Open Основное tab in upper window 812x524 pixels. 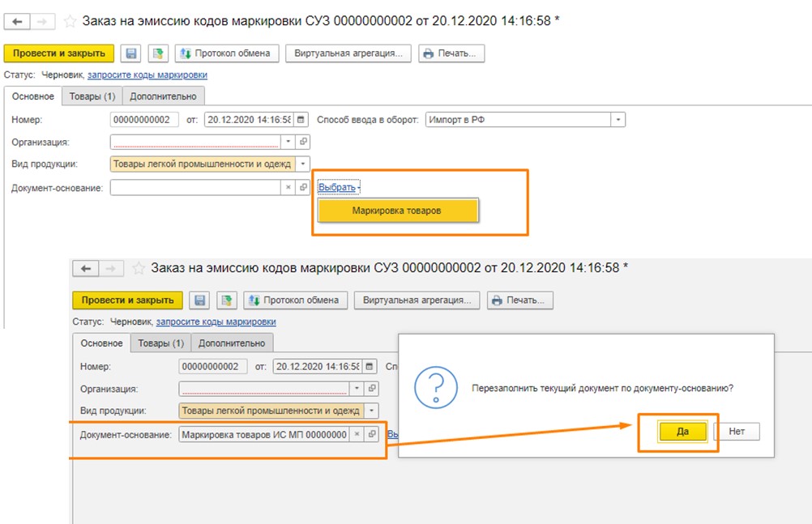(x=33, y=96)
